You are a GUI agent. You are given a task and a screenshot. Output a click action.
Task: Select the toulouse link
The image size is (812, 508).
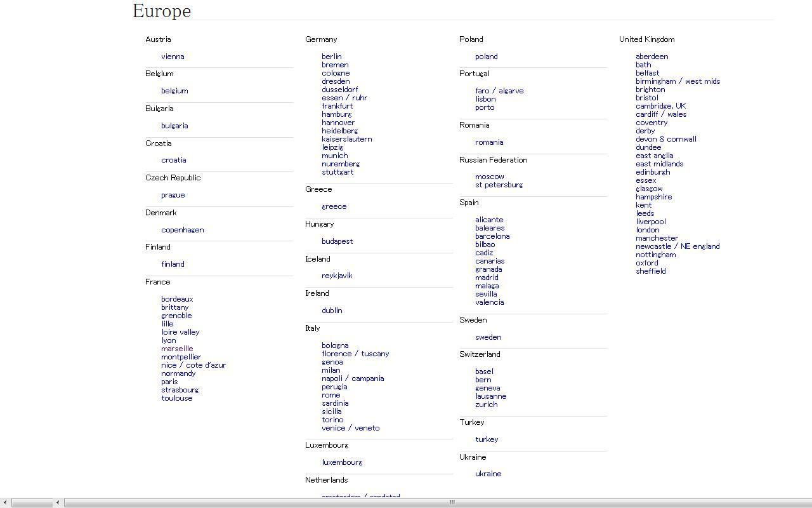pos(177,398)
